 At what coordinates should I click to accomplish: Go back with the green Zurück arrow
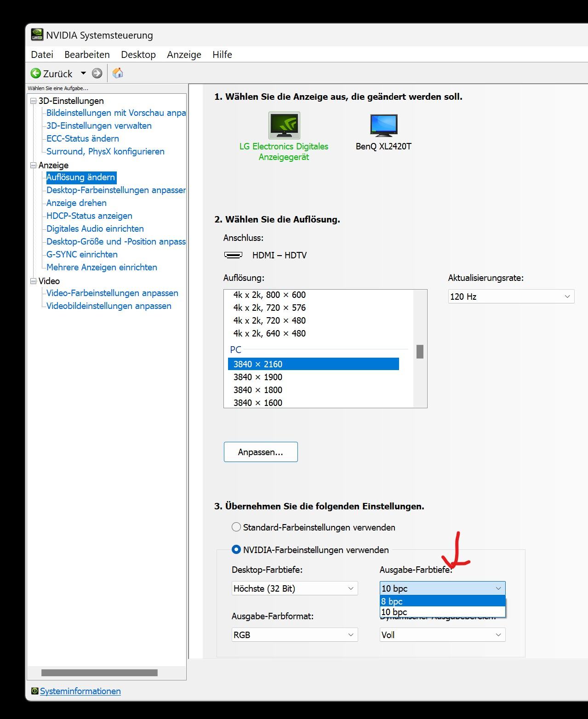coord(36,74)
